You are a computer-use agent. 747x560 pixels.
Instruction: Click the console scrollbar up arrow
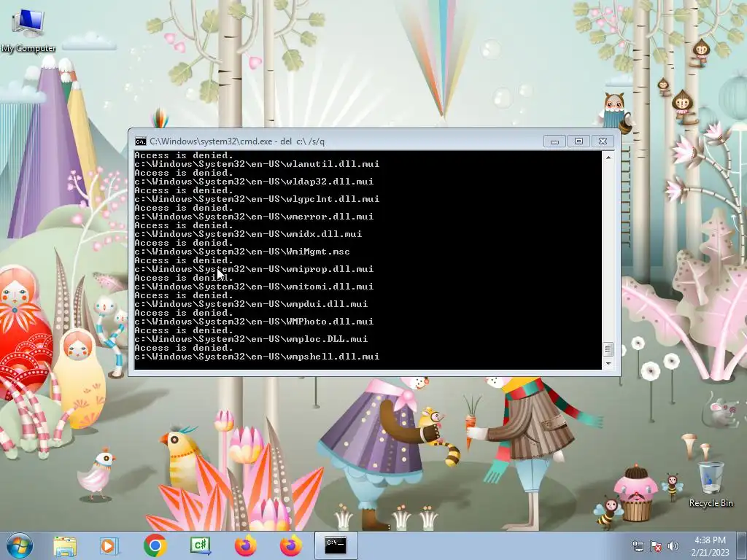(x=608, y=157)
